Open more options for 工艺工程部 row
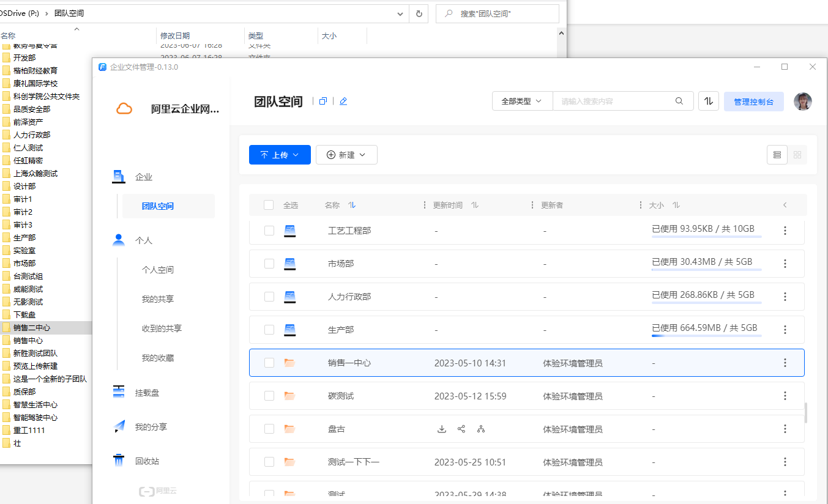 coord(785,231)
